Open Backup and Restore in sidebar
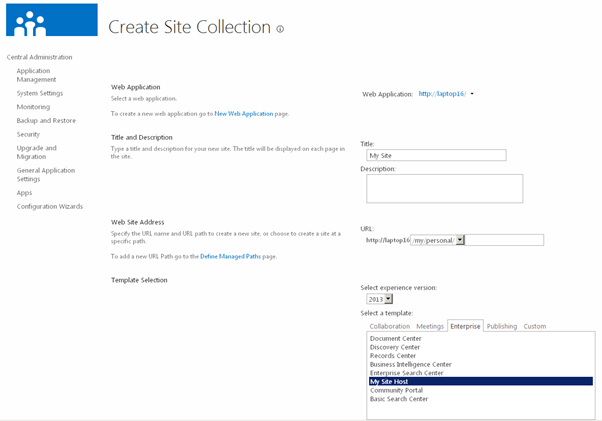602x421 pixels. point(46,121)
